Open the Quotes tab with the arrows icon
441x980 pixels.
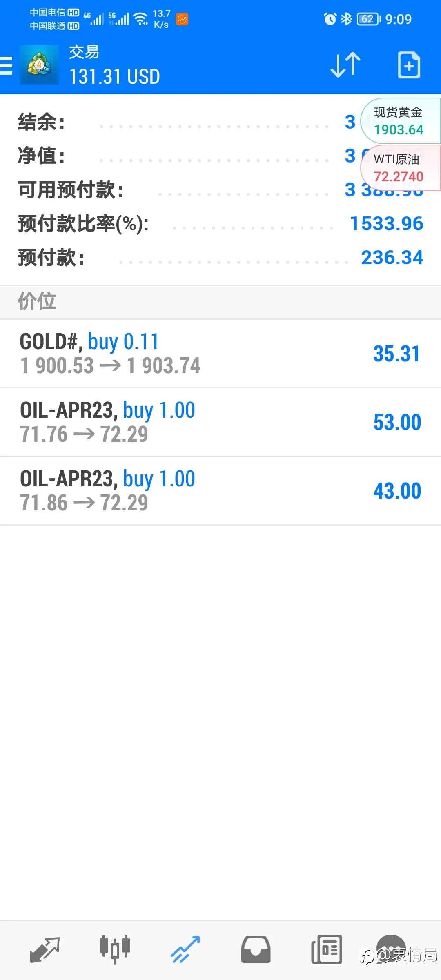(45, 949)
